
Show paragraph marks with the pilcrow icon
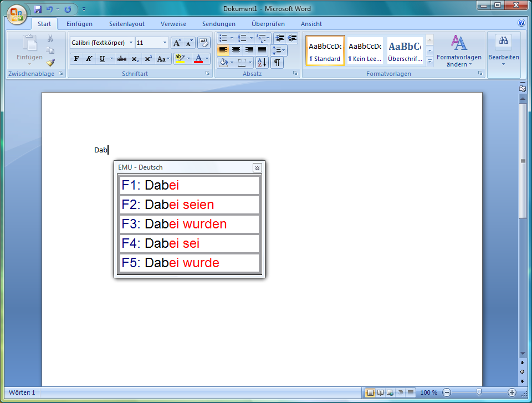click(x=277, y=63)
